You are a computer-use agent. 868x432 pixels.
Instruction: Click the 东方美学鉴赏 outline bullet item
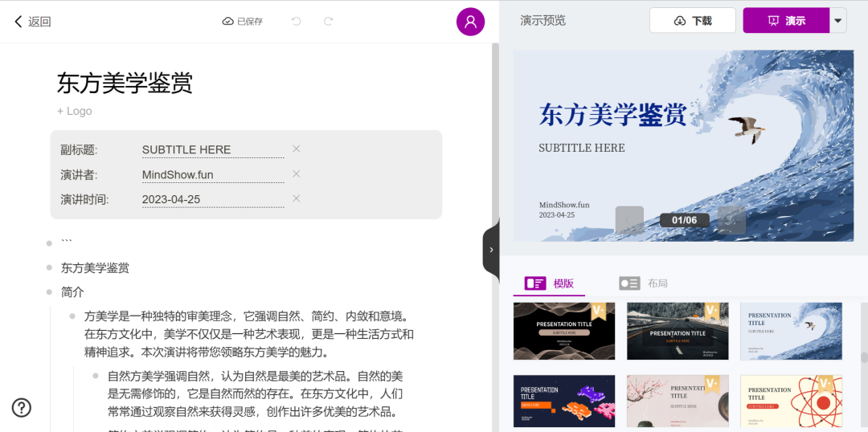coord(95,268)
